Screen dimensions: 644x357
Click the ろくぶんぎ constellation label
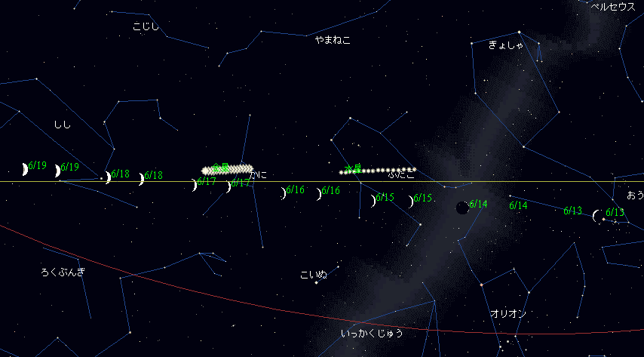coord(63,272)
